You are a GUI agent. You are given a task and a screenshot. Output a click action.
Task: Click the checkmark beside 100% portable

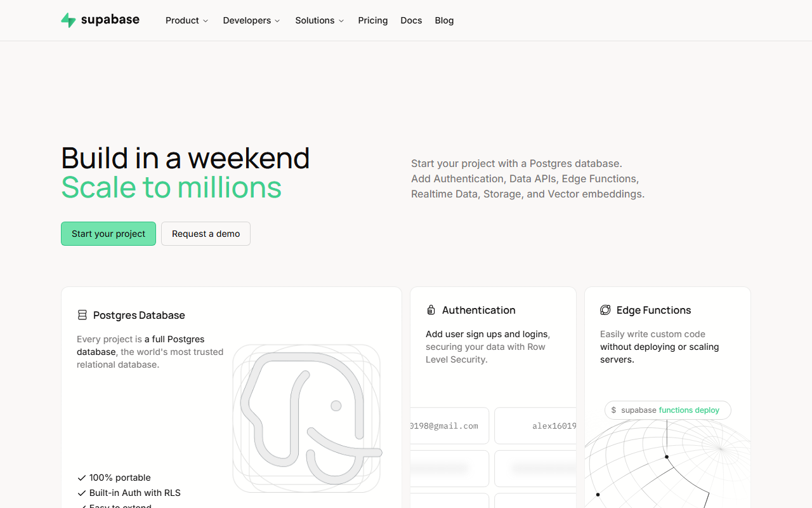pyautogui.click(x=81, y=478)
